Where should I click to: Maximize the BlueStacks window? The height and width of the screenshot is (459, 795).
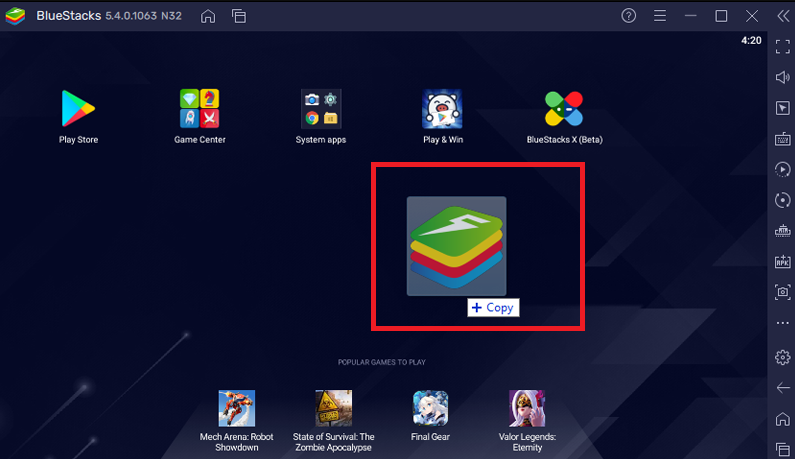721,16
